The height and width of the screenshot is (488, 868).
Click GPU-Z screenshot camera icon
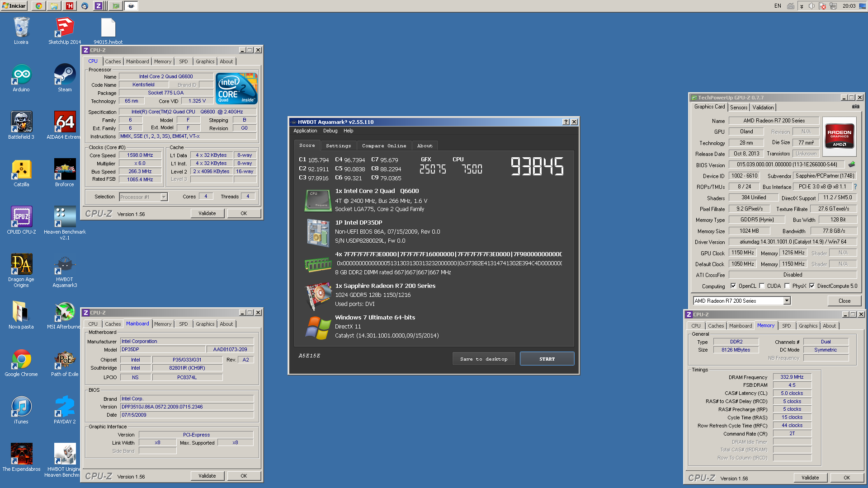855,107
